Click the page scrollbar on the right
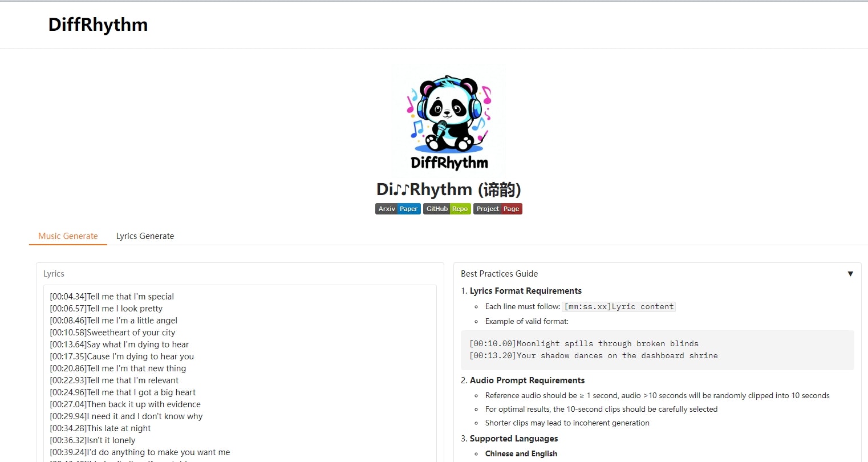 865,228
